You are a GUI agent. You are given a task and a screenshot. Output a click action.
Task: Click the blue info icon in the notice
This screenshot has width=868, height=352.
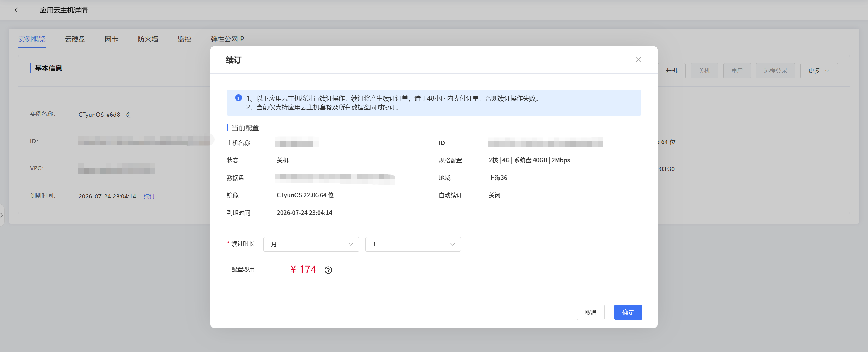point(239,98)
